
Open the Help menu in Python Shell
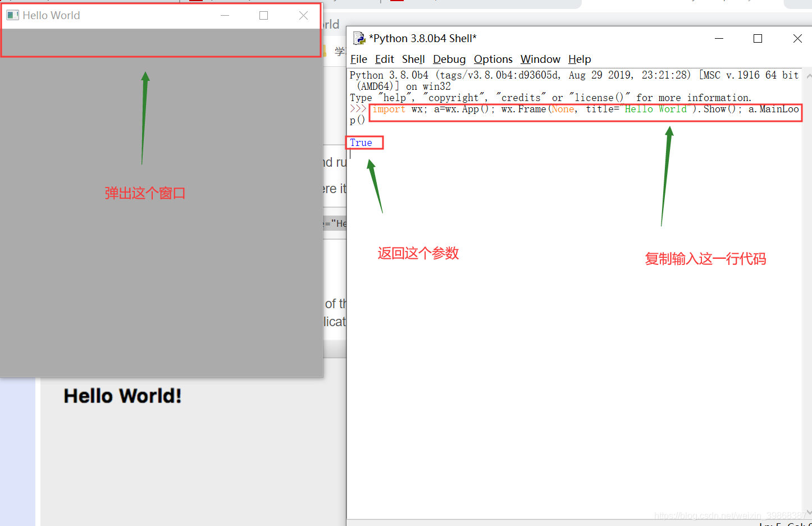click(x=580, y=60)
